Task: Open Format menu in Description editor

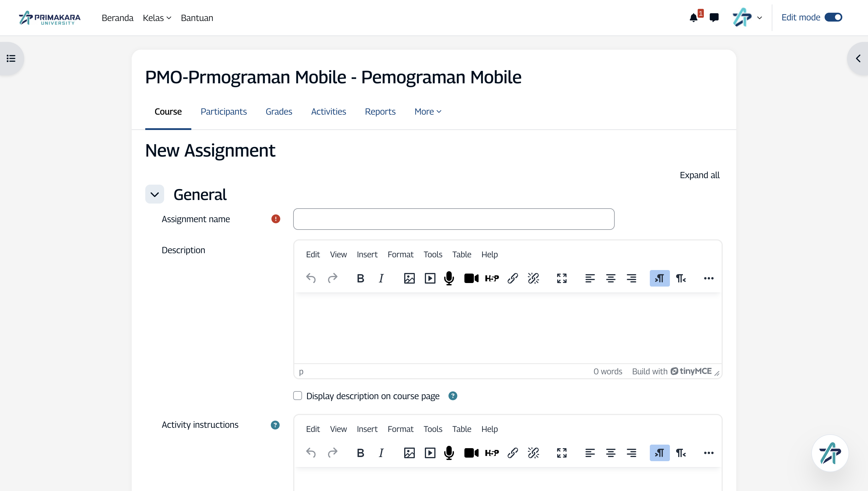Action: coord(400,255)
